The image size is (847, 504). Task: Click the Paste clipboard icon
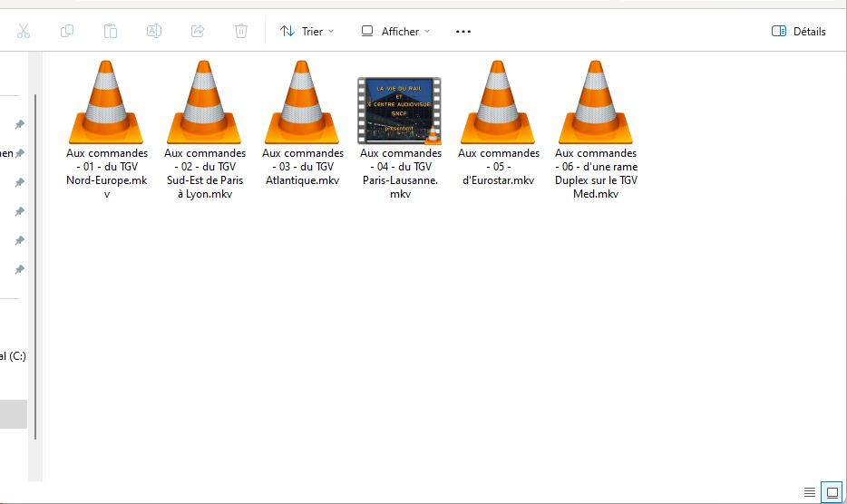[x=111, y=31]
